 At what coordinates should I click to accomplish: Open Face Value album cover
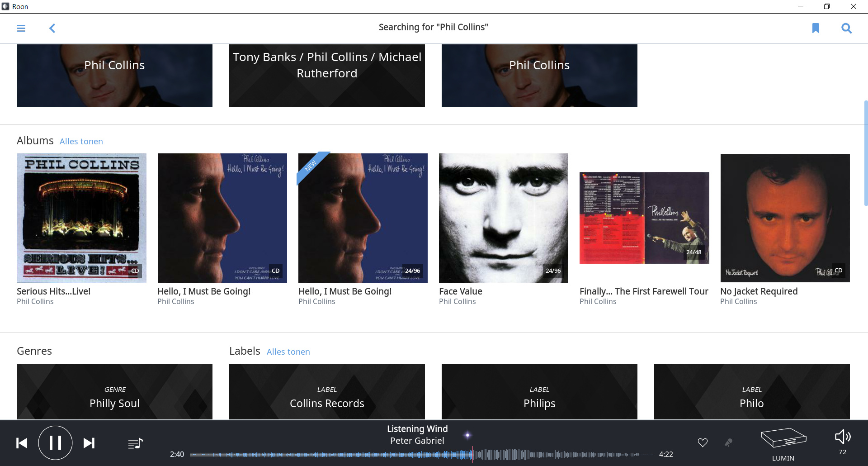click(503, 218)
